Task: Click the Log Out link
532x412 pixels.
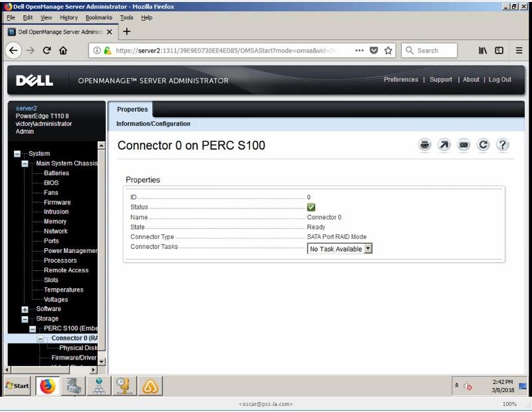Action: [x=500, y=79]
